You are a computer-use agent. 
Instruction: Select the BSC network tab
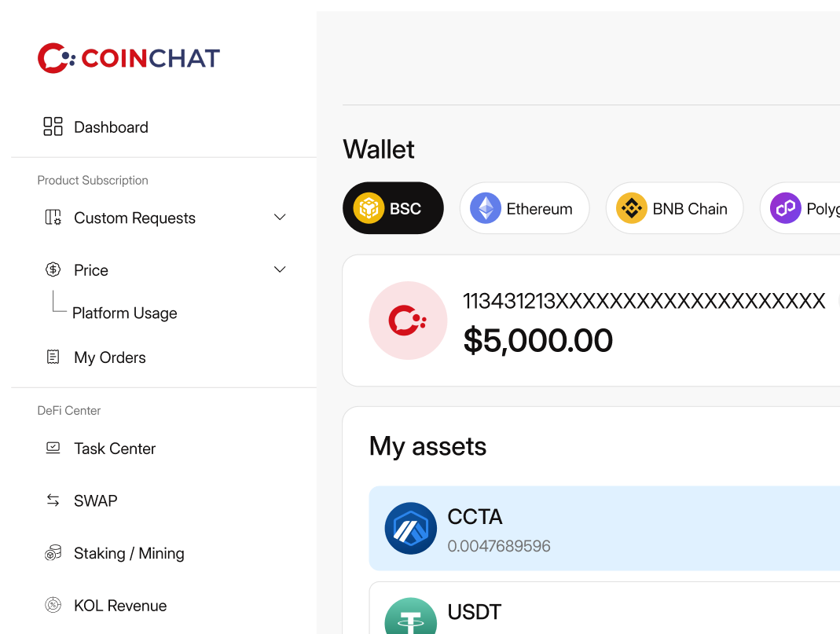[x=393, y=209]
